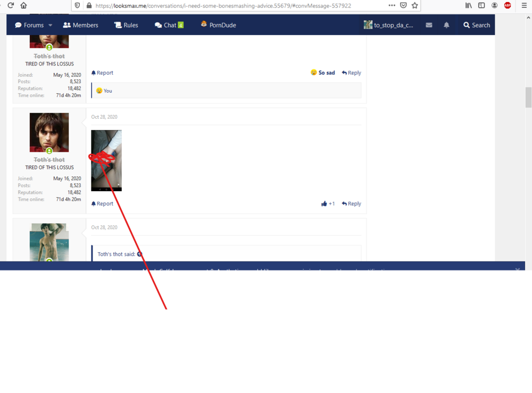Open the page actions three-dot menu

point(392,5)
